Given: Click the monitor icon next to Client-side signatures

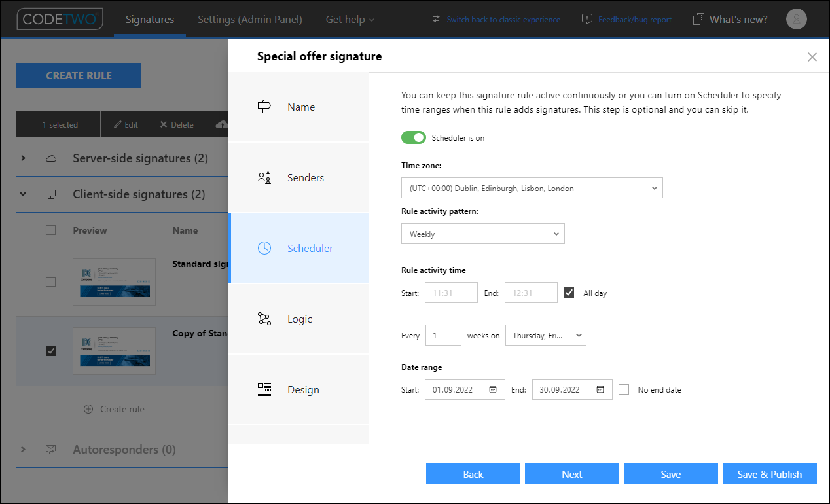Looking at the screenshot, I should (x=51, y=194).
